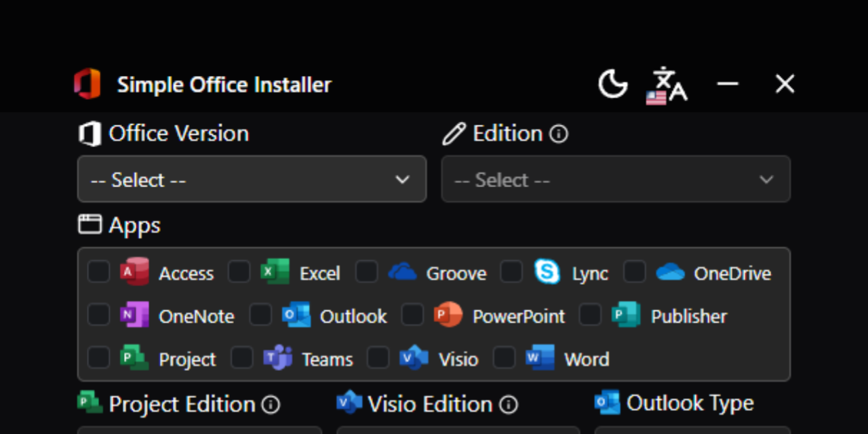Click the Outlook Type heading icon

tap(607, 402)
